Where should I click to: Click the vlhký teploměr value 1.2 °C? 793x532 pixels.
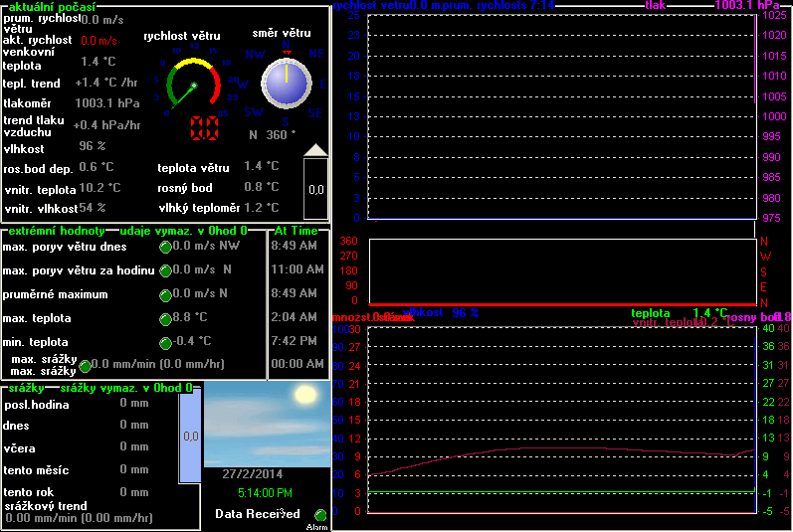click(261, 208)
